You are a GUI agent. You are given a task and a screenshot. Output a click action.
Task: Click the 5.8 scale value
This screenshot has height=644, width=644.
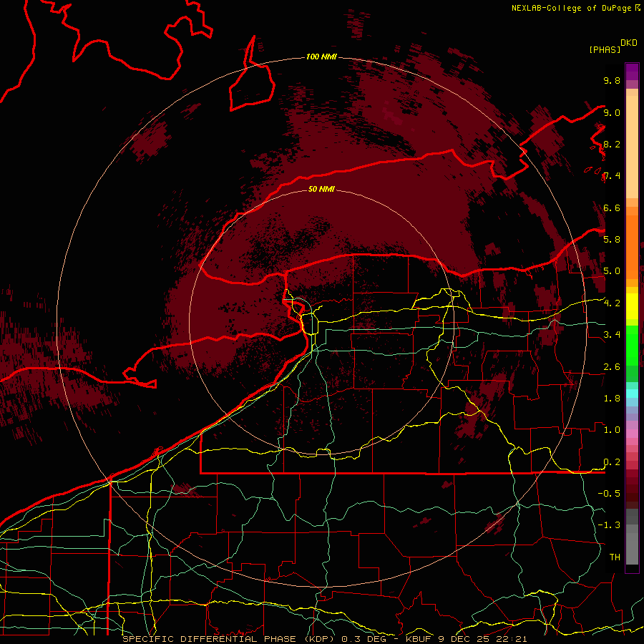pos(612,240)
